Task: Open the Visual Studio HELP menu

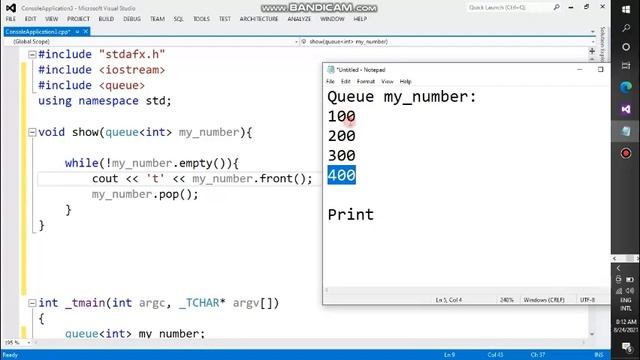Action: click(x=360, y=19)
